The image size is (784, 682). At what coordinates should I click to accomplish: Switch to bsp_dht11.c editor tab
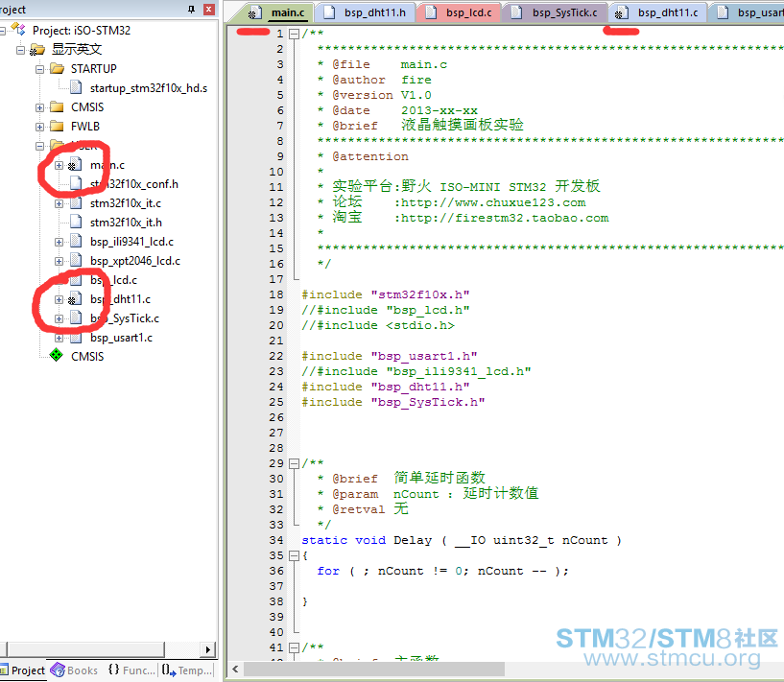[x=658, y=13]
